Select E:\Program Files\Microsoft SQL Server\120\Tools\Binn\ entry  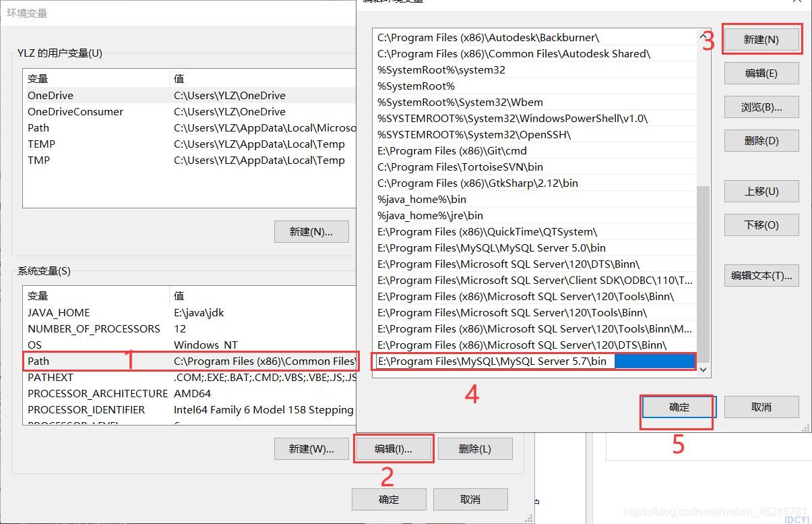[x=535, y=313]
